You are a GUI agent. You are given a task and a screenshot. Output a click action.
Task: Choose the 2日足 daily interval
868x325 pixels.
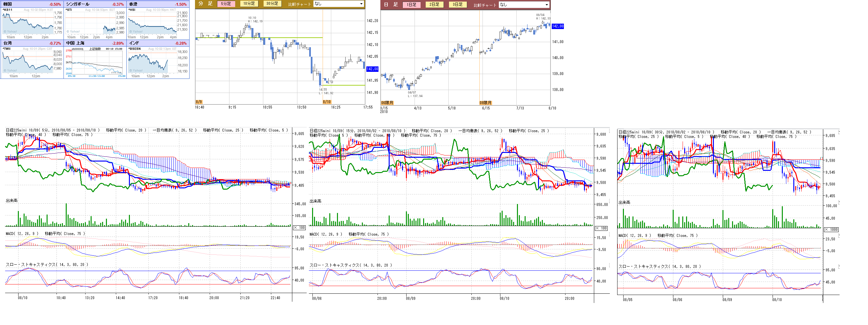tap(434, 5)
